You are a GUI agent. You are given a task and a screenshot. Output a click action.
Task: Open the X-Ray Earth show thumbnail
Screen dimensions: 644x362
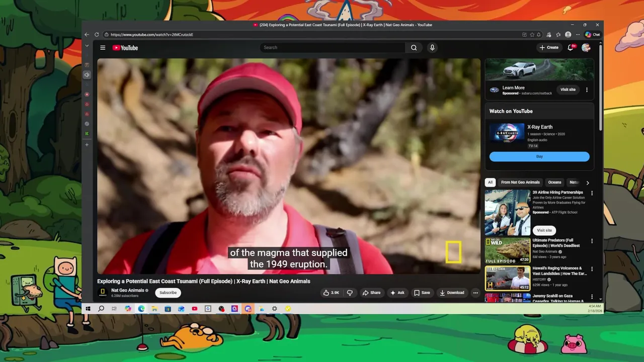point(507,134)
